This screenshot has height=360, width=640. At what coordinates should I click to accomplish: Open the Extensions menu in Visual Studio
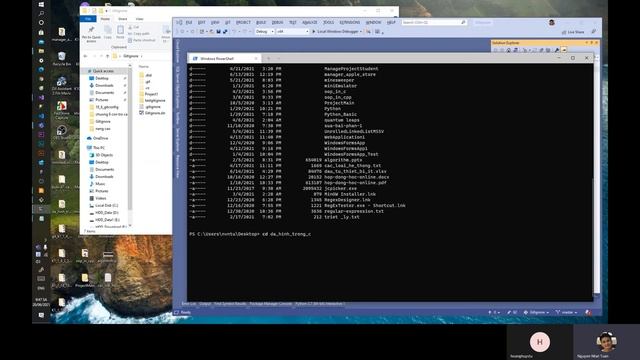coord(350,22)
